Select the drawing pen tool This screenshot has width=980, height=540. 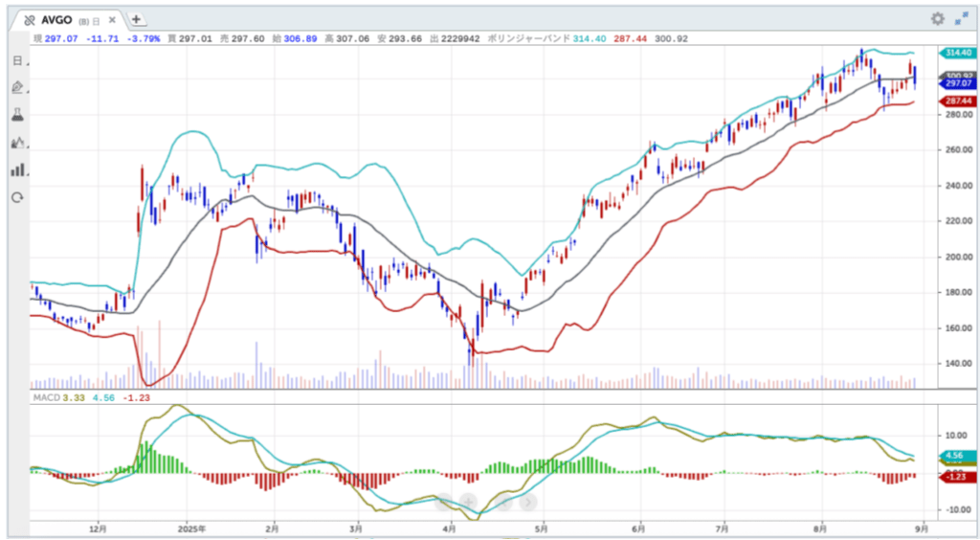(x=17, y=87)
